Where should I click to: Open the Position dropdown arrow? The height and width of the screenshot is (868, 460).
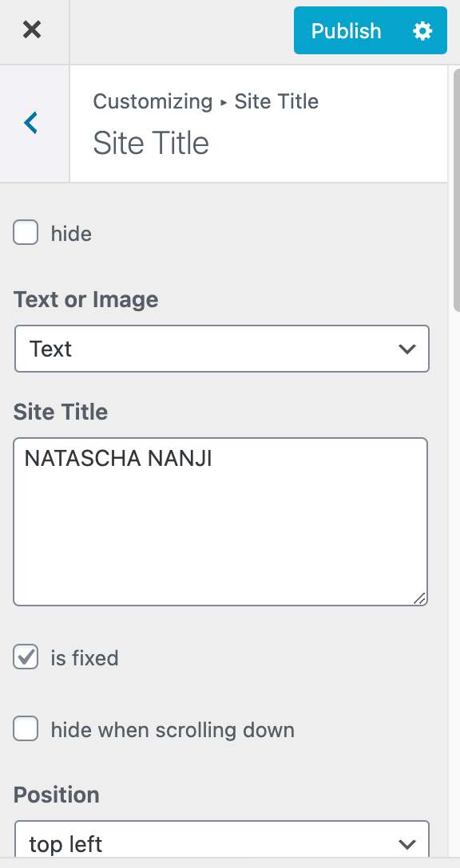[x=407, y=844]
